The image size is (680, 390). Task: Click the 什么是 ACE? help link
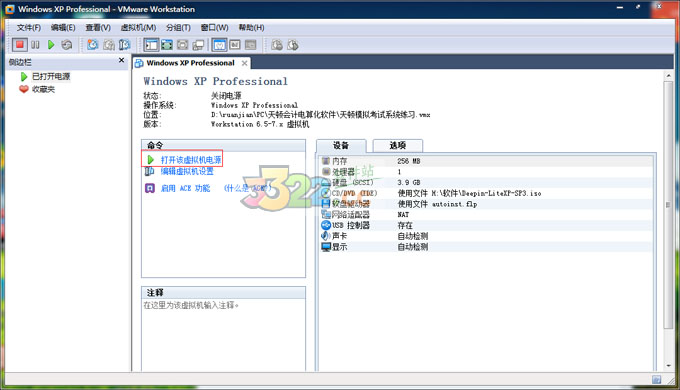click(247, 188)
